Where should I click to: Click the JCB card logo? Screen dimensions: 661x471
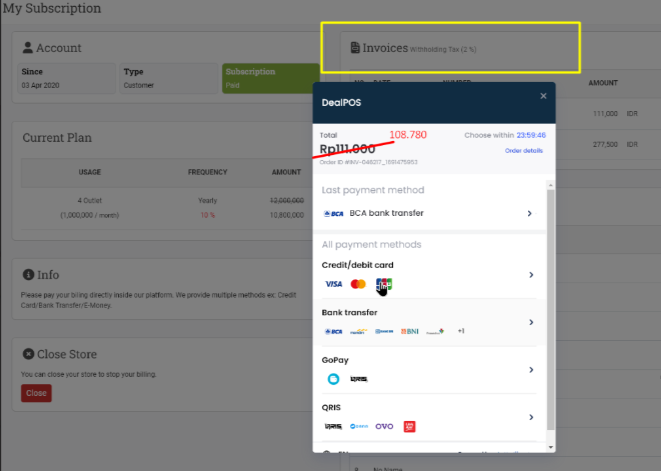coord(384,284)
